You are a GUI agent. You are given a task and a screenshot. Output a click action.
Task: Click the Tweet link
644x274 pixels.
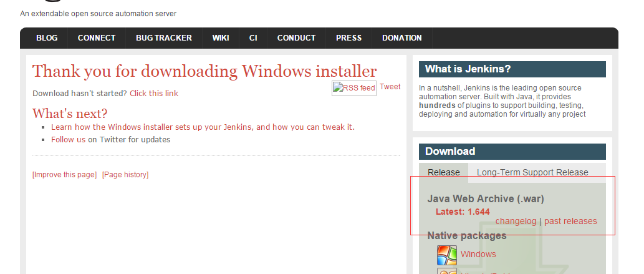390,87
